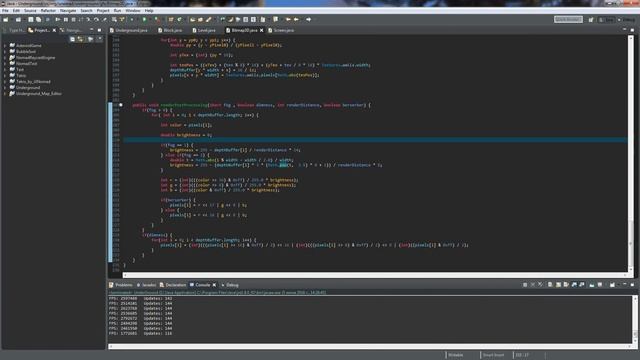This screenshot has width=640, height=360.
Task: Click Remove All Terminated Launches in Console
Action: click(x=540, y=284)
